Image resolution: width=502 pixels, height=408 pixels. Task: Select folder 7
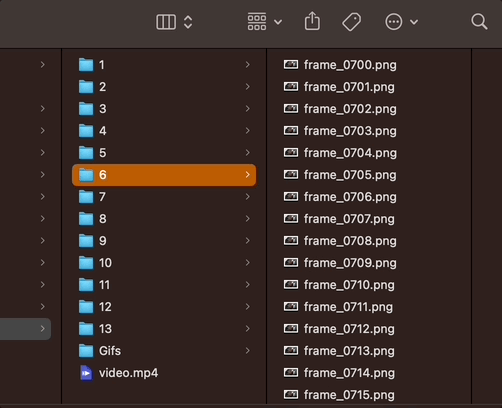(164, 197)
